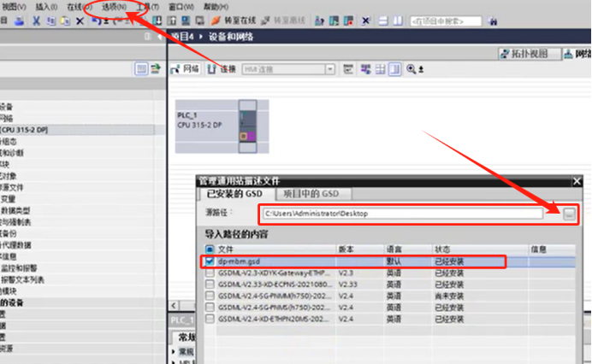Check the GSDML-V2.4-XD-ETHPN20MS file checkbox
This screenshot has height=364, width=592.
click(x=210, y=319)
